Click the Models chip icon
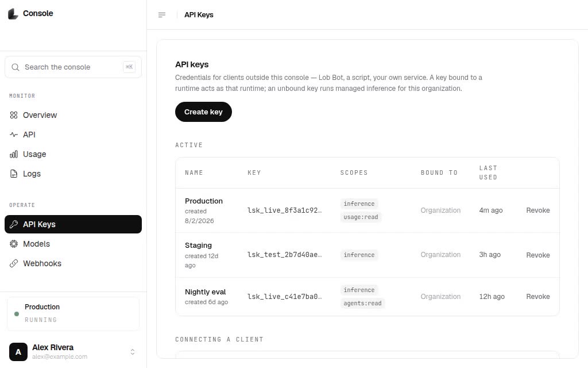Image resolution: width=588 pixels, height=368 pixels. [14, 244]
